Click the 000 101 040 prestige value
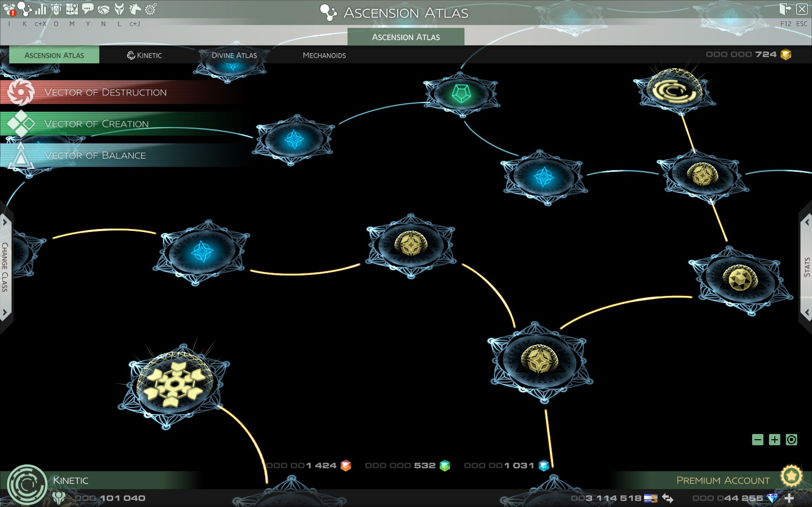Image resolution: width=812 pixels, height=507 pixels. click(x=110, y=498)
